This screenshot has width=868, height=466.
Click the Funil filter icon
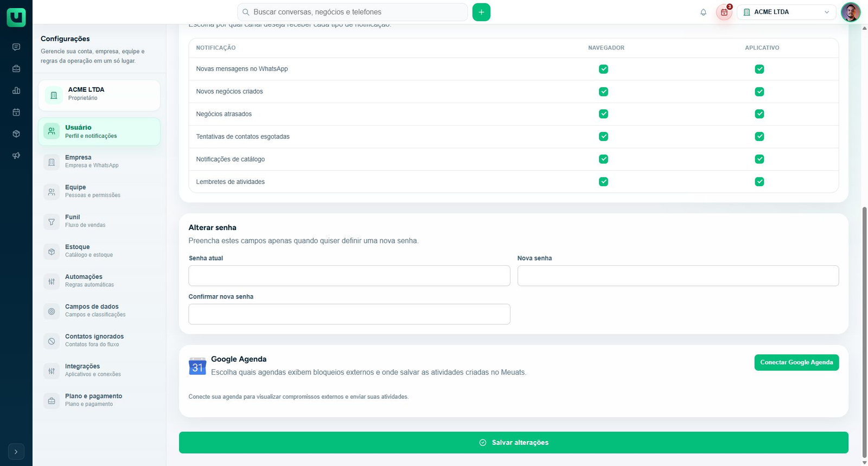[52, 221]
